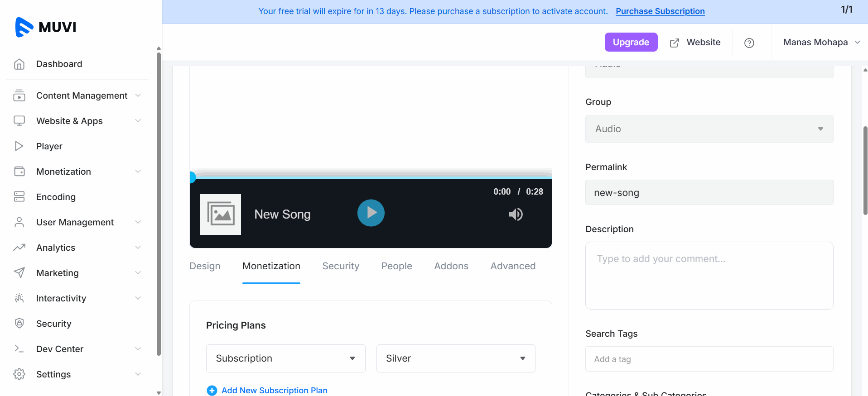Viewport: 868px width, 396px height.
Task: Play the New Song audio track
Action: click(371, 213)
